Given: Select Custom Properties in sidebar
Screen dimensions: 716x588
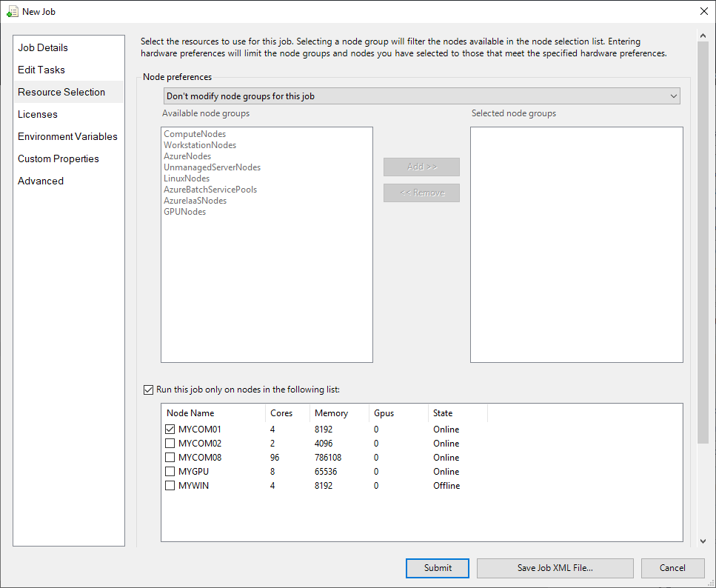Looking at the screenshot, I should coord(58,158).
